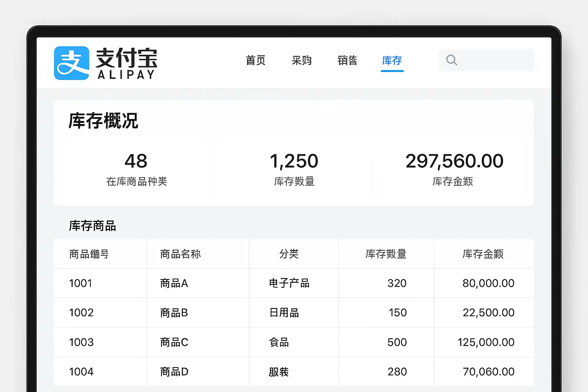The width and height of the screenshot is (588, 392).
Task: Select the active 库存 tab
Action: [x=392, y=60]
